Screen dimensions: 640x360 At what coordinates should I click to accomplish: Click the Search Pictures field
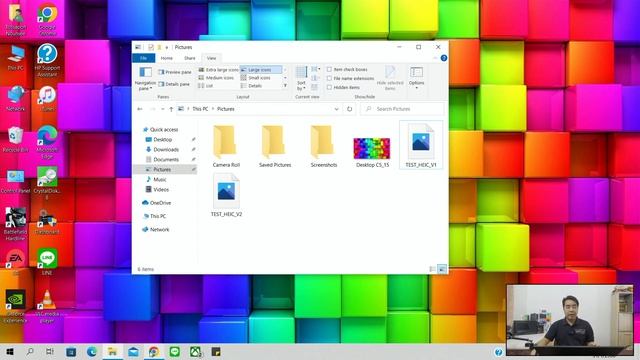[402, 109]
